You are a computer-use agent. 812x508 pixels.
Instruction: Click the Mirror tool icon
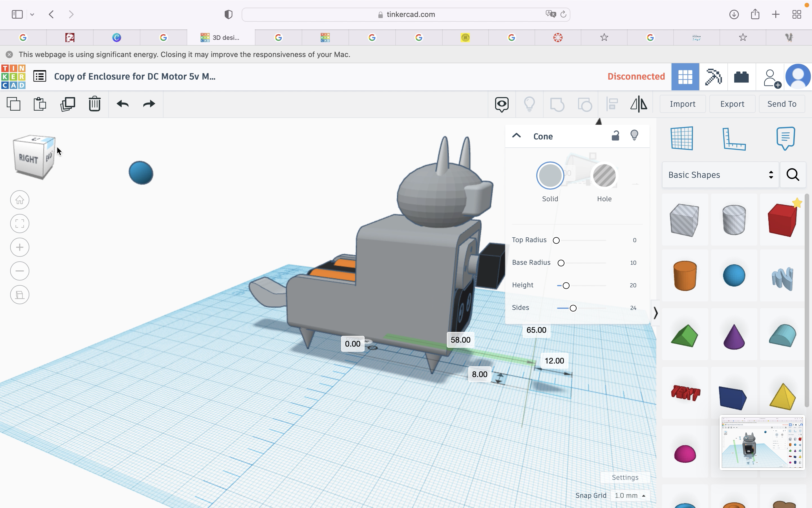click(639, 104)
